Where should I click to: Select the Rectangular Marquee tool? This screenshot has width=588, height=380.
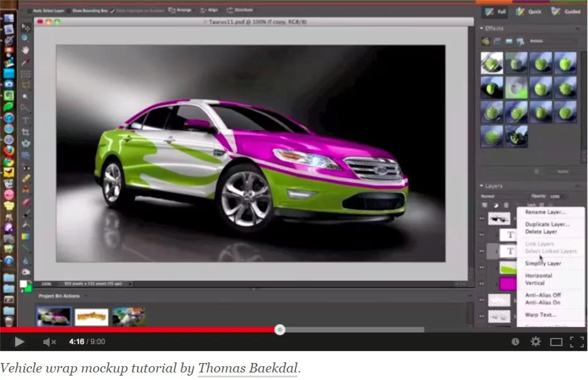click(26, 73)
